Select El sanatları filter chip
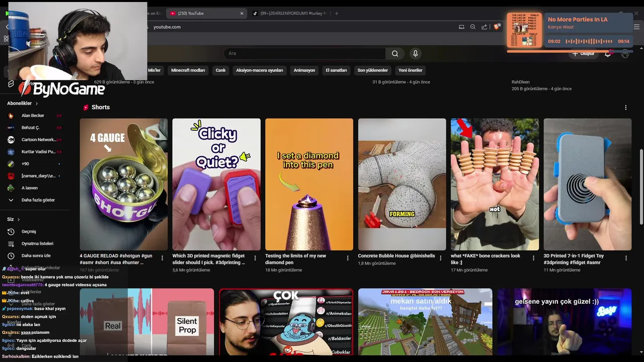Viewport: 644px width, 362px height. pyautogui.click(x=336, y=70)
